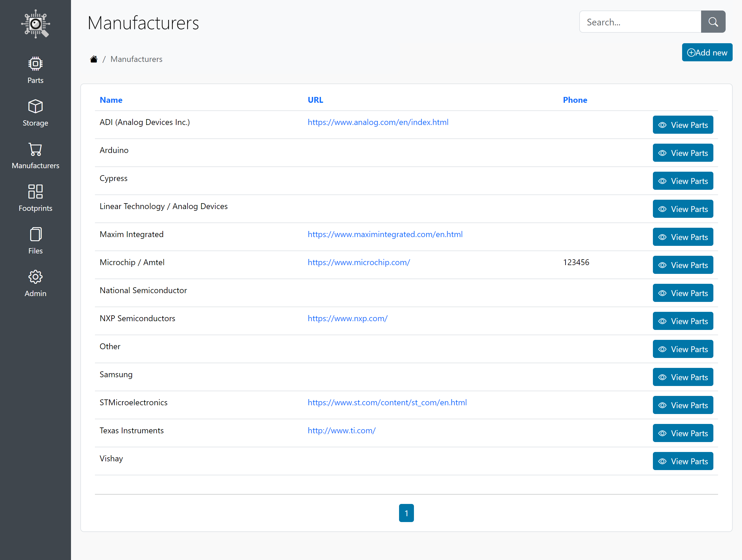Select page 1 in the pagination
This screenshot has width=742, height=560.
click(406, 513)
